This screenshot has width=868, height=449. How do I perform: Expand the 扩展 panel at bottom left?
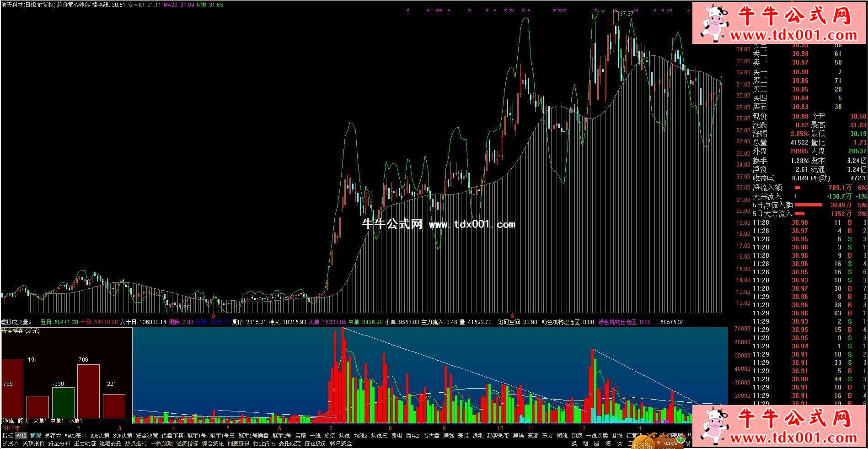[10, 444]
